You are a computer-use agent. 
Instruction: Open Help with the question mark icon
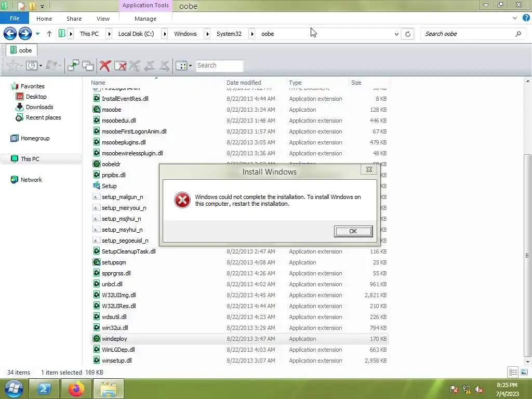(x=526, y=18)
